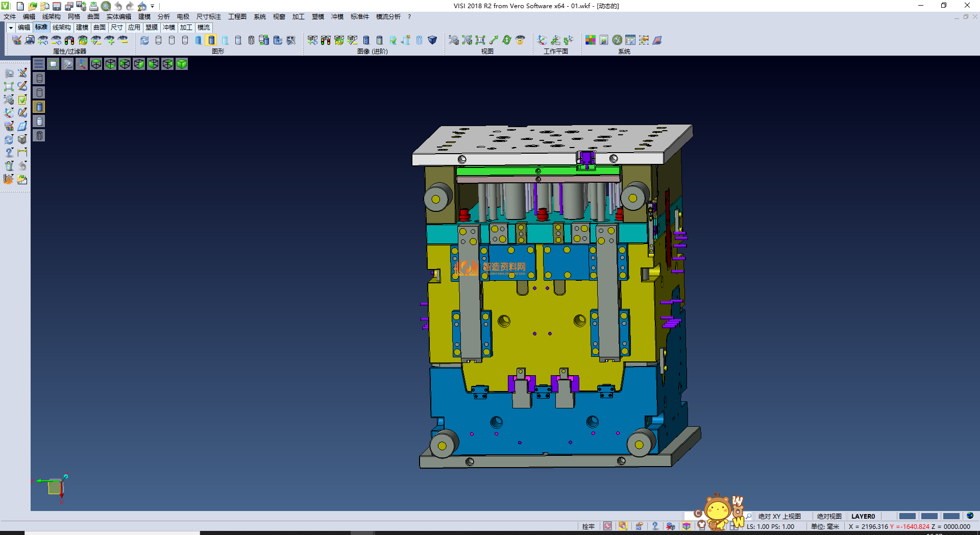
Task: Select the solid green cube view icon
Action: pyautogui.click(x=182, y=64)
